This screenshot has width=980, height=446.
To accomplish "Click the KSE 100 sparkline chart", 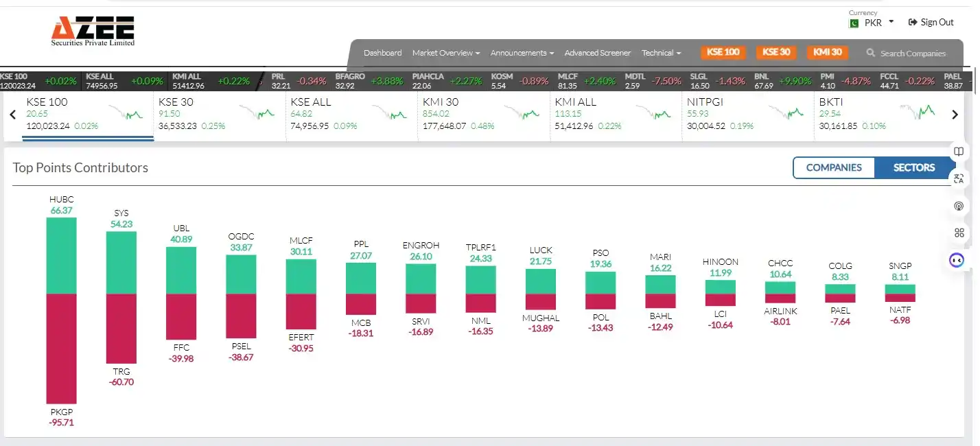I will [x=126, y=113].
